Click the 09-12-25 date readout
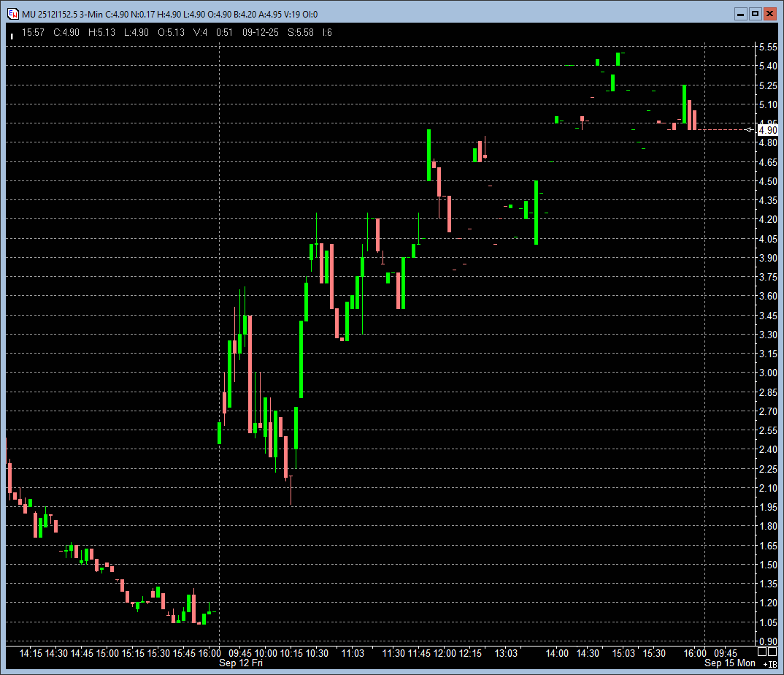 (x=261, y=33)
